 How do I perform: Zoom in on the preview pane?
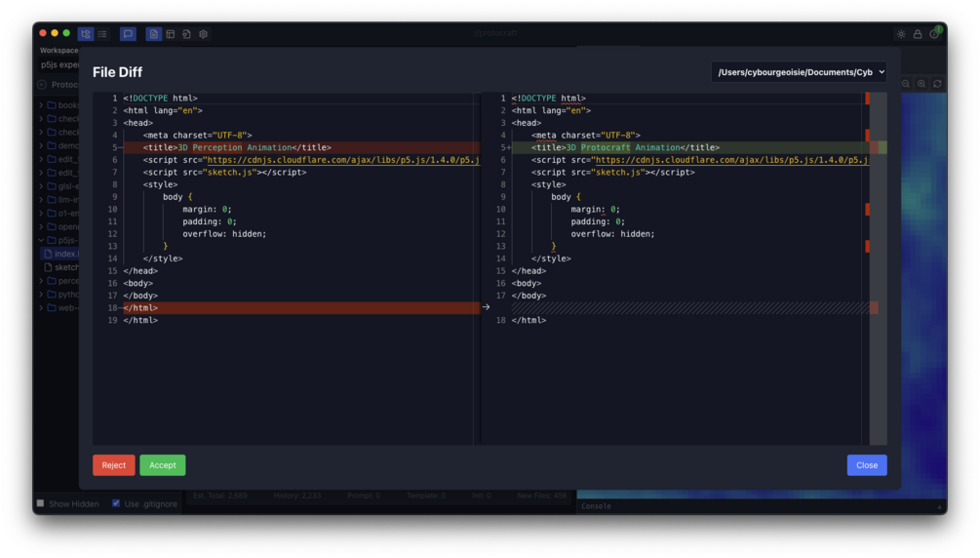pos(921,84)
